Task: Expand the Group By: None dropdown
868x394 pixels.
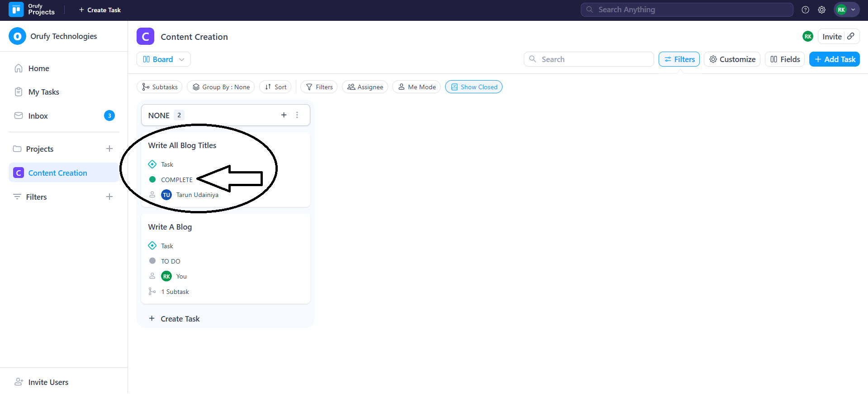Action: point(221,87)
